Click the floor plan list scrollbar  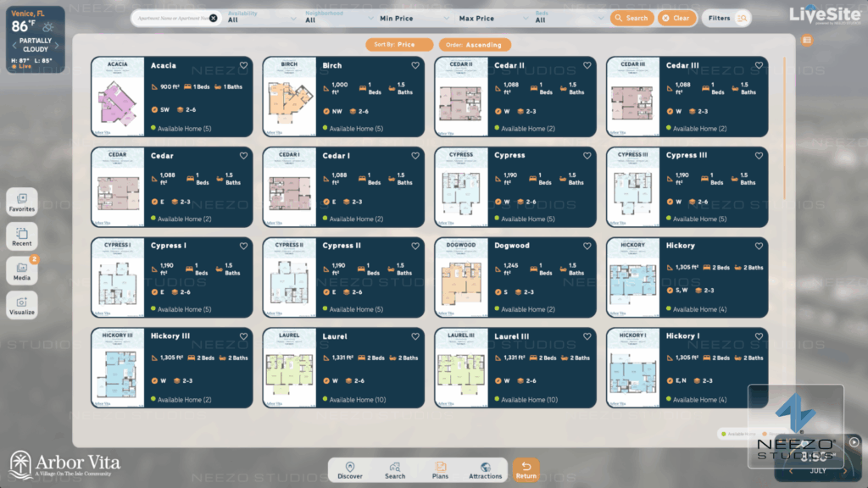click(784, 127)
